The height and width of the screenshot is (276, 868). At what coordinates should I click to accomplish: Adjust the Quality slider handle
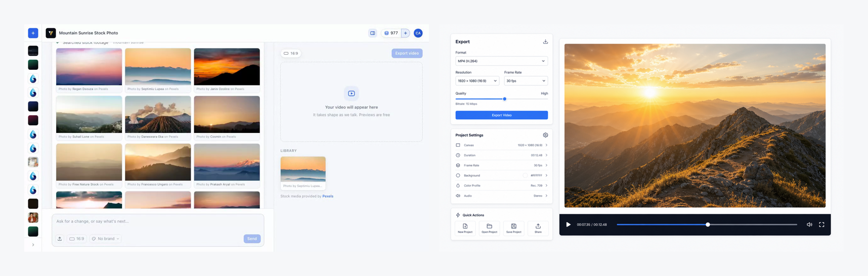[504, 99]
